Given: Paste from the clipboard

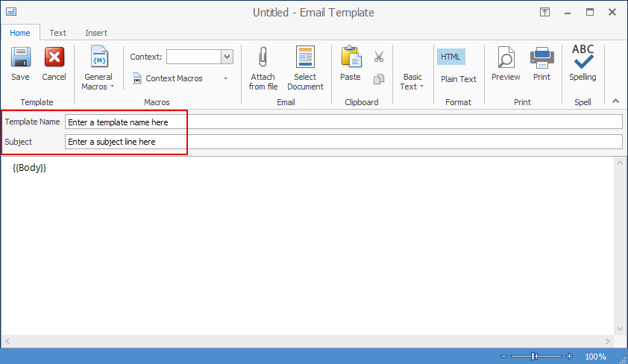Looking at the screenshot, I should (351, 64).
